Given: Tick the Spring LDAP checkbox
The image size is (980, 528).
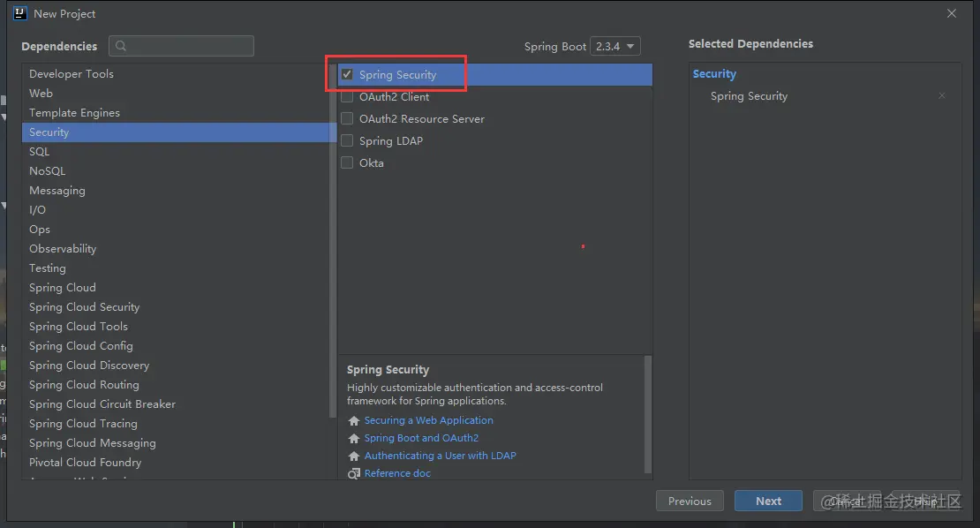Looking at the screenshot, I should tap(347, 140).
